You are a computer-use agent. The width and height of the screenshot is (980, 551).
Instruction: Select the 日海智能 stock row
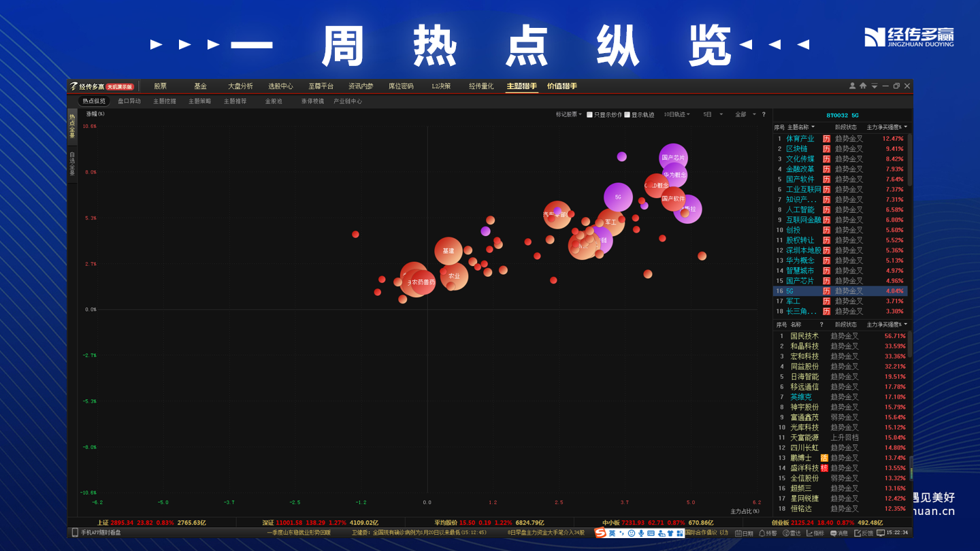(841, 377)
